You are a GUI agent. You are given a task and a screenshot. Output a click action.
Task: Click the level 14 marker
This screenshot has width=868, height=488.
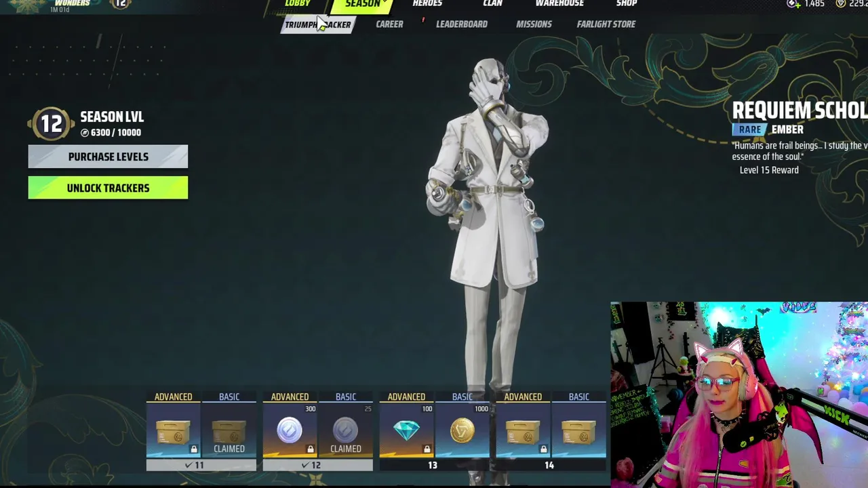[549, 465]
